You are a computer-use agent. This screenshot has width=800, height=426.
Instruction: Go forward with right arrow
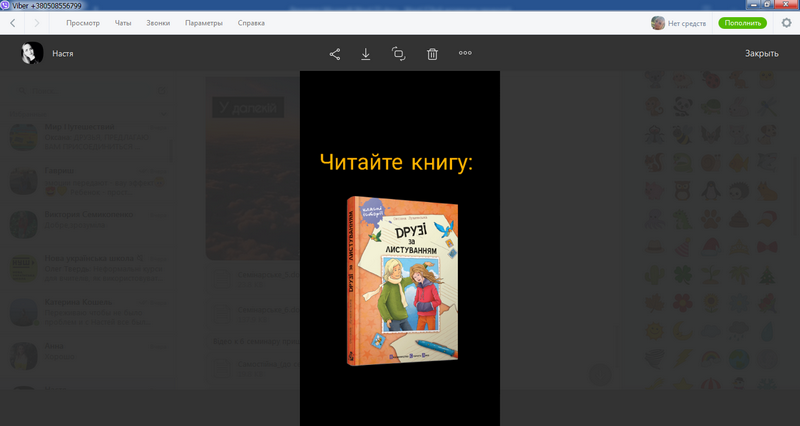37,23
